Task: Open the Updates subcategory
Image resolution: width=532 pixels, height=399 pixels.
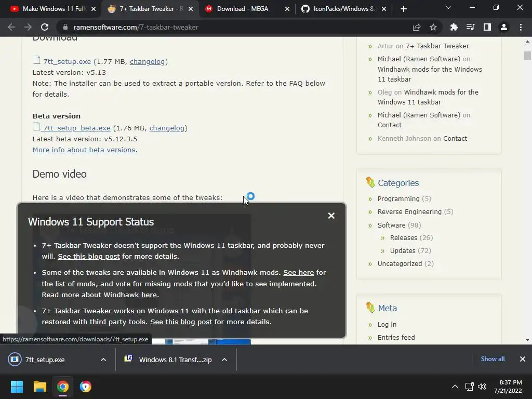Action: [403, 250]
